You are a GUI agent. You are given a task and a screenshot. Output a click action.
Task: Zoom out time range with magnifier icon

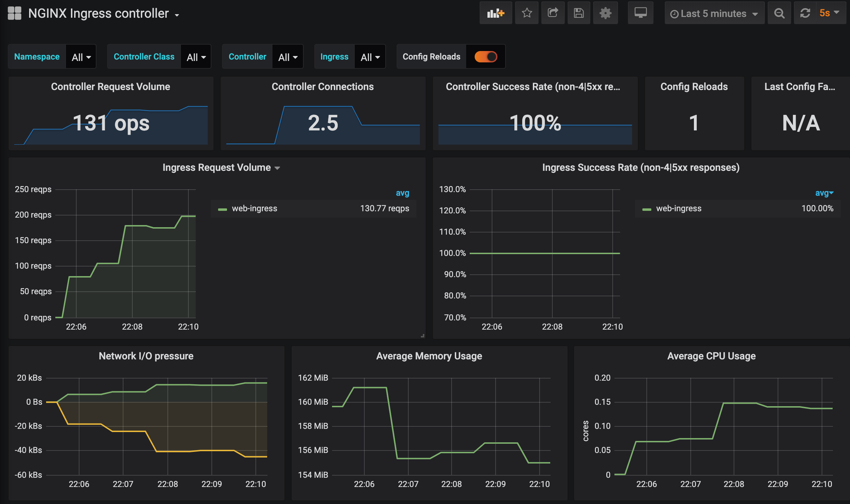click(x=779, y=13)
